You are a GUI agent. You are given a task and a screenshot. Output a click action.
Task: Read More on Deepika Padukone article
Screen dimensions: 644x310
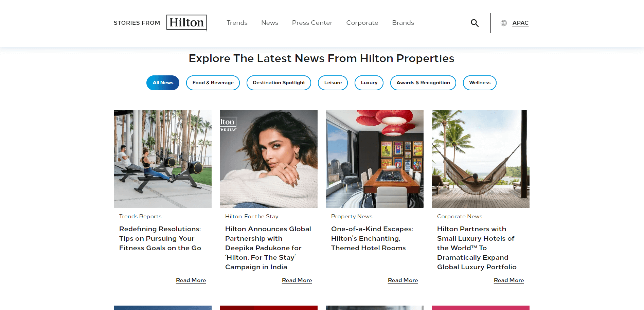point(297,280)
